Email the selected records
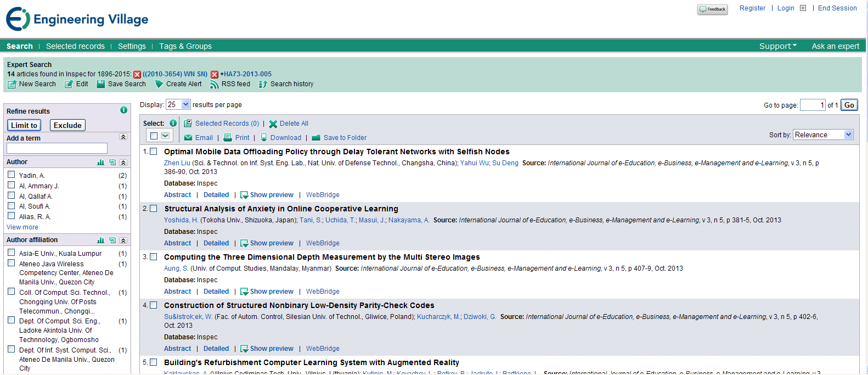Viewport: 868px width, 375px height. 199,138
